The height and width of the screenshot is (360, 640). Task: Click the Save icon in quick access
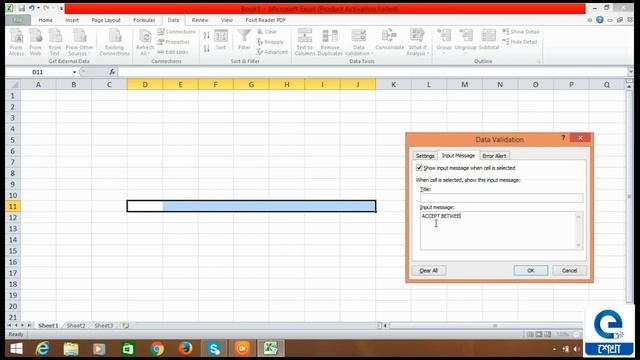(x=22, y=8)
